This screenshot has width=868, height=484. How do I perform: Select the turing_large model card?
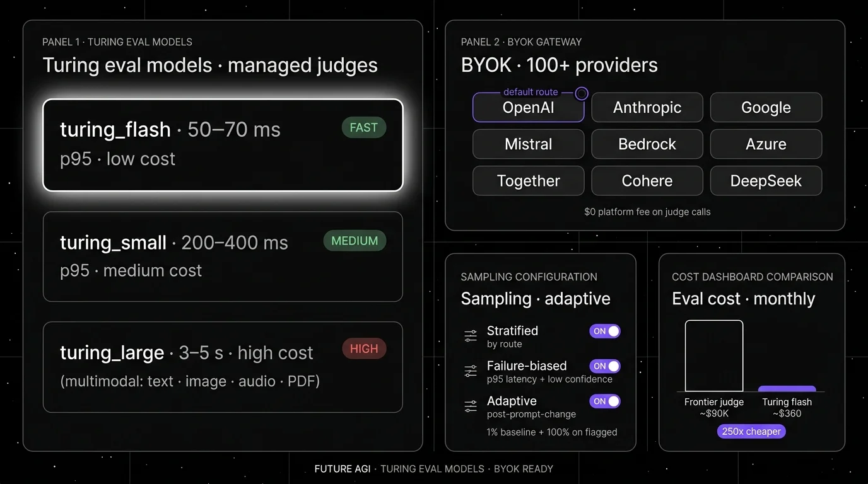[223, 367]
